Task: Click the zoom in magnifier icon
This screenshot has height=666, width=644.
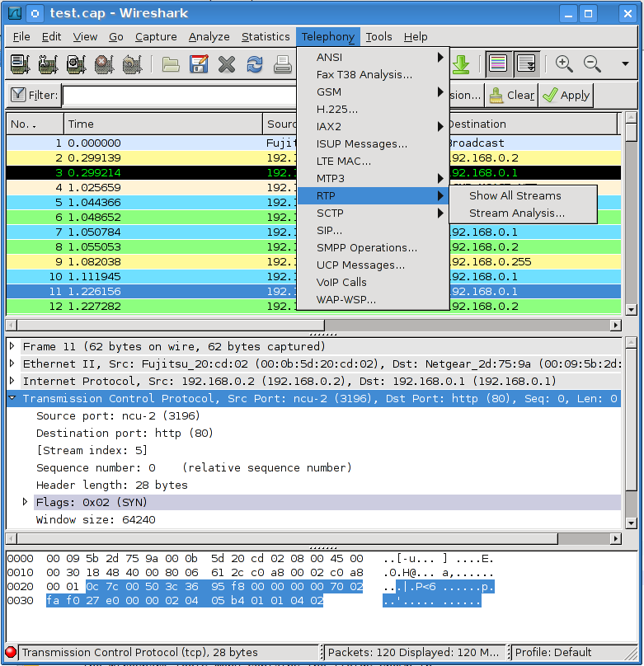Action: click(564, 64)
